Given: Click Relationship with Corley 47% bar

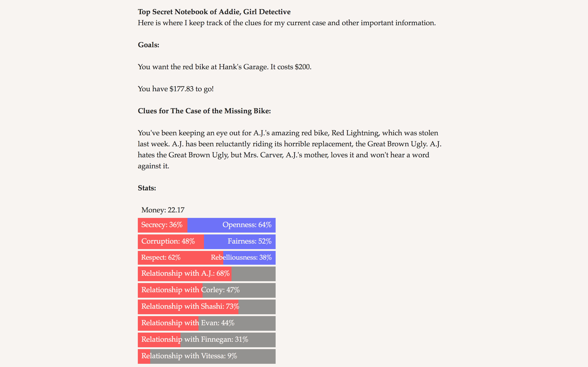Looking at the screenshot, I should 206,290.
